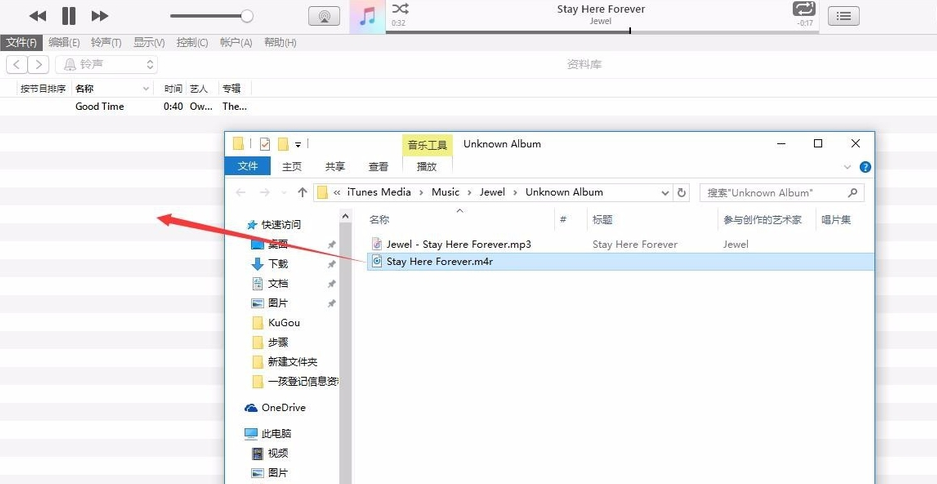
Task: Open the AirPlay output button
Action: pos(324,16)
